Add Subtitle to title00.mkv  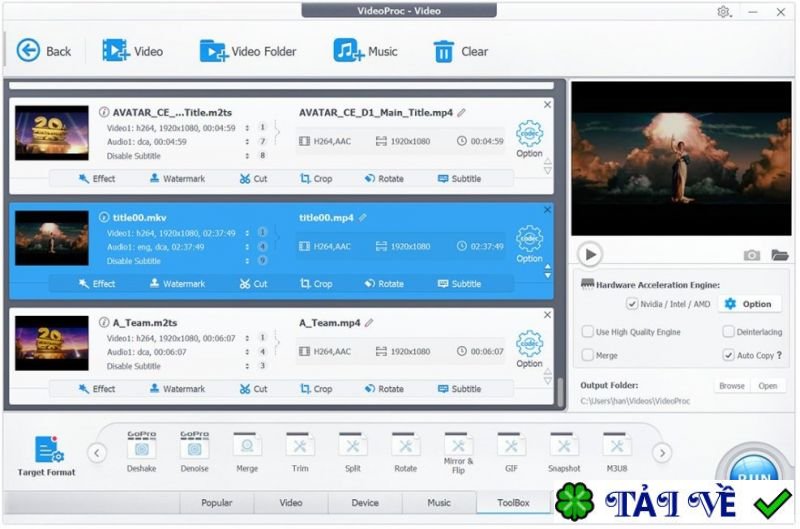pos(460,284)
